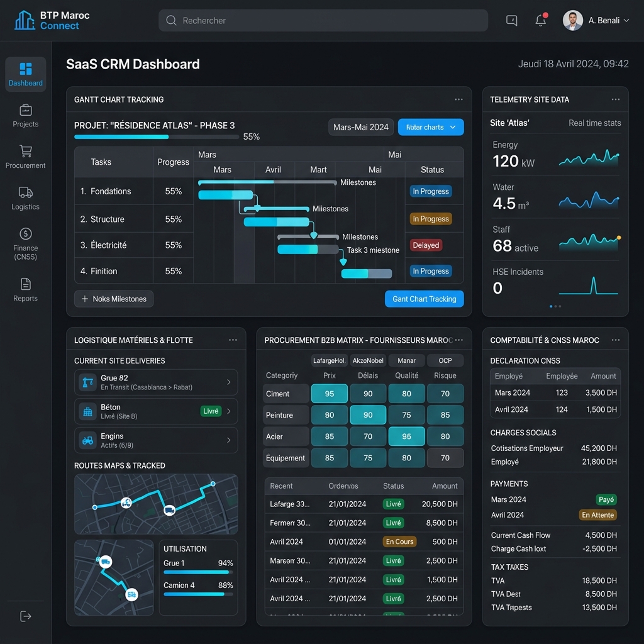
Task: Expand the Béton delivery chevron
Action: point(229,411)
